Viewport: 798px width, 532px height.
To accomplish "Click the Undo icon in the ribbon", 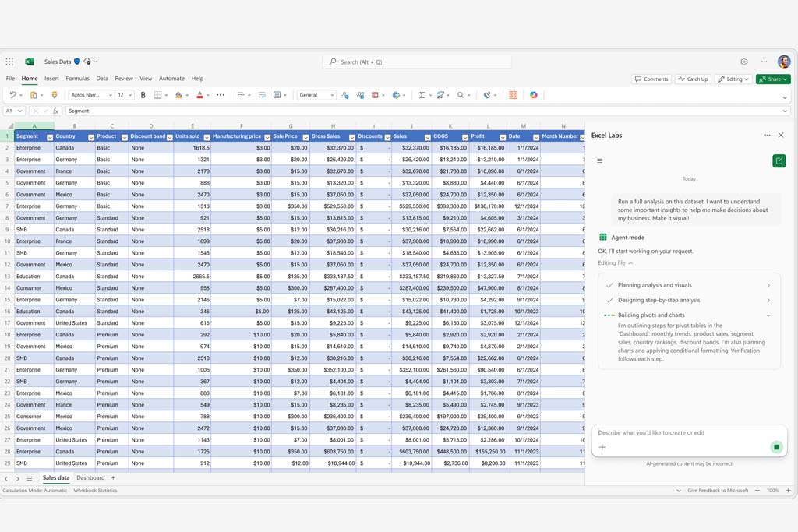I will (12, 95).
